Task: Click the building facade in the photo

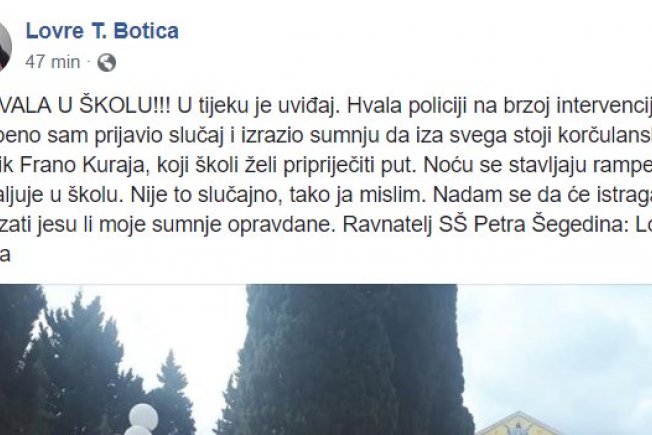Action: point(521,423)
